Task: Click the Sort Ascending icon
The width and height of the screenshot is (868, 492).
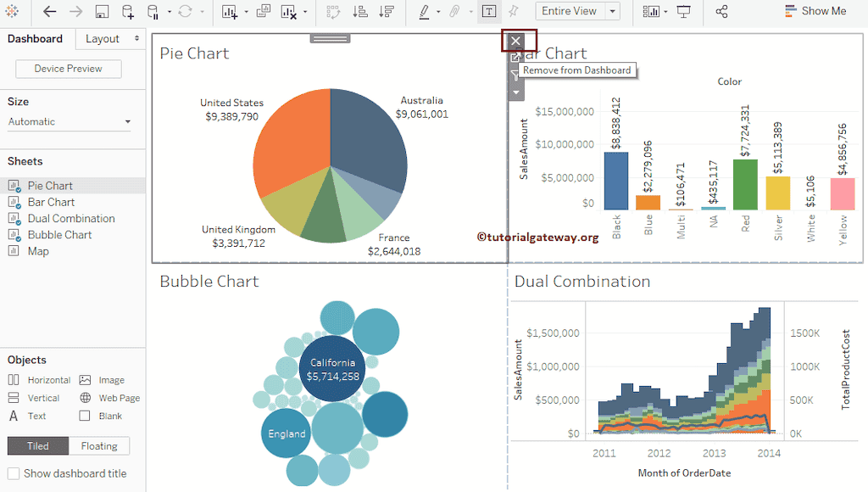Action: point(359,11)
